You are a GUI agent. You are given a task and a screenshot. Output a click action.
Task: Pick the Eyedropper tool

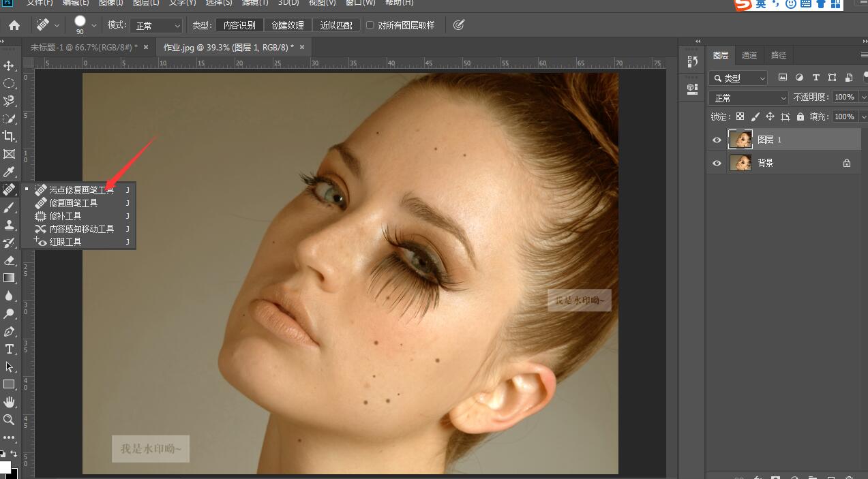point(10,172)
